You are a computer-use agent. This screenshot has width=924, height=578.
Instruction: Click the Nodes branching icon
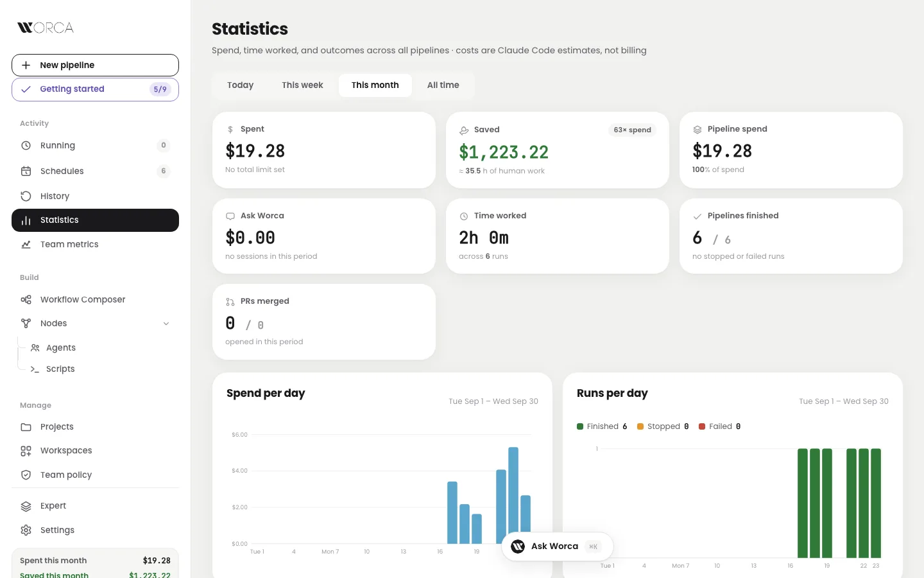point(26,324)
